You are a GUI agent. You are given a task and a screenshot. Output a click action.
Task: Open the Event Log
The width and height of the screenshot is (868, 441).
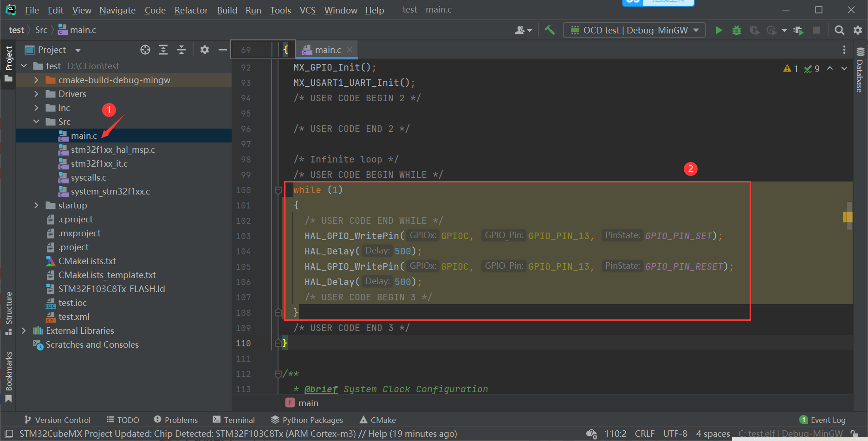click(823, 420)
